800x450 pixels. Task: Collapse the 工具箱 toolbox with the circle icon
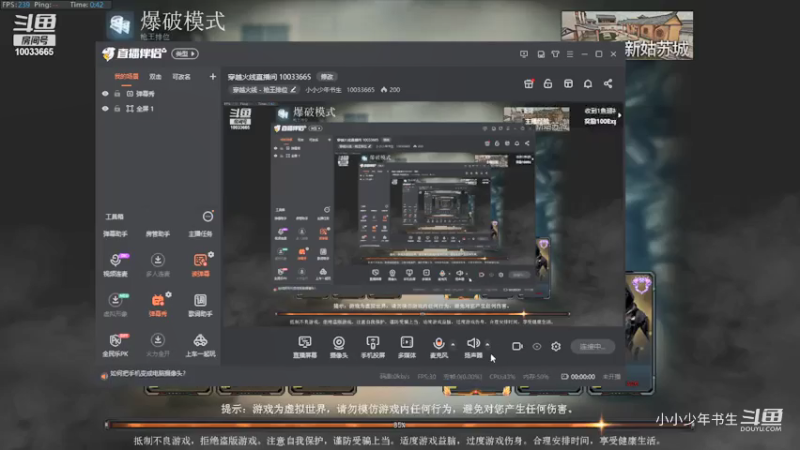[208, 216]
